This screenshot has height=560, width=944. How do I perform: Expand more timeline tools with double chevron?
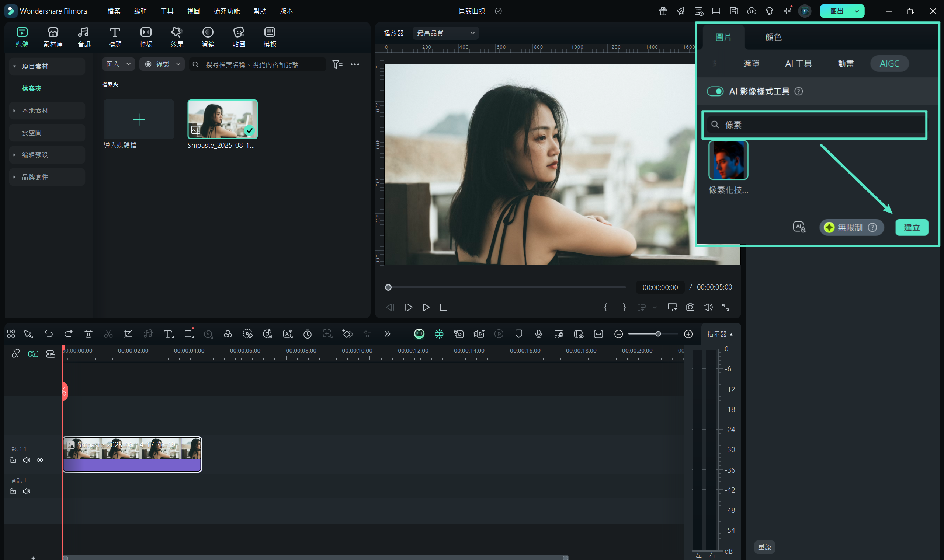[387, 333]
